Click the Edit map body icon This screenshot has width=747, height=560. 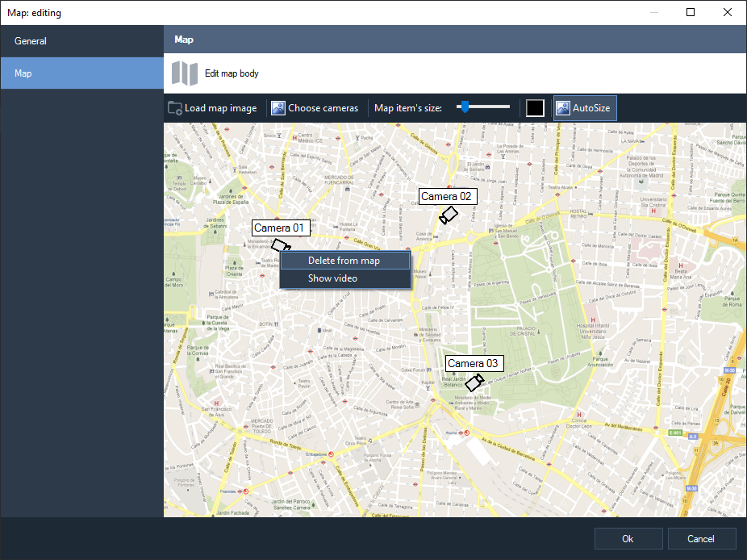pos(184,73)
